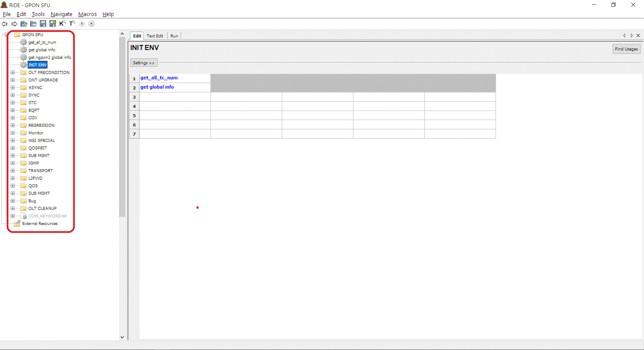Click the get_all_tc_num keyword in row 1
Image resolution: width=644 pixels, height=350 pixels.
click(x=159, y=78)
